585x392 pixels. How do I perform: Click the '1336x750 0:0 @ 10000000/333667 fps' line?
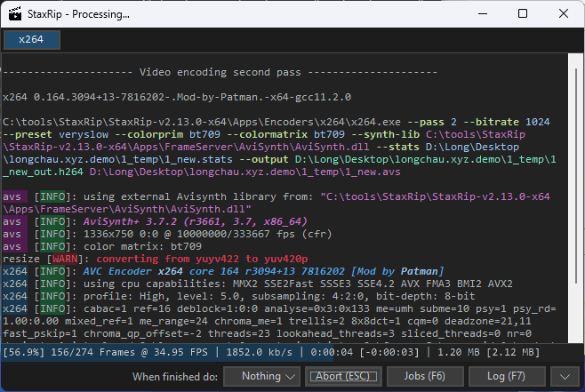(207, 234)
